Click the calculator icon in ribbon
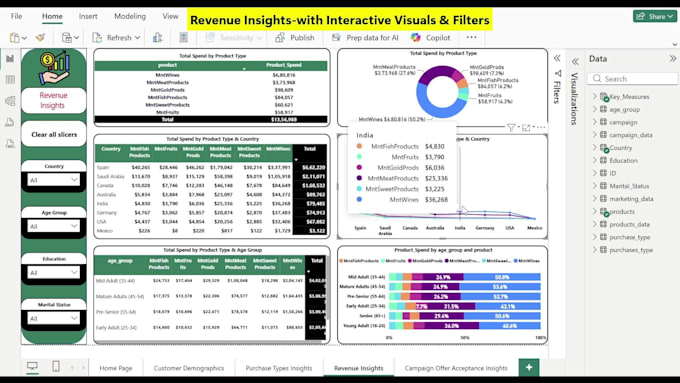This screenshot has width=680, height=383. click(x=183, y=38)
